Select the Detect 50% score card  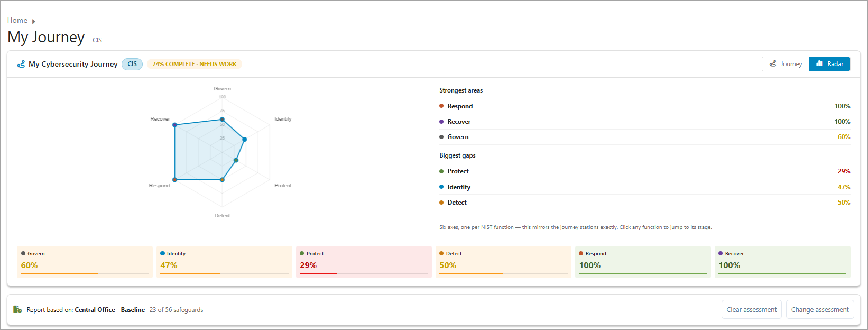click(x=504, y=262)
